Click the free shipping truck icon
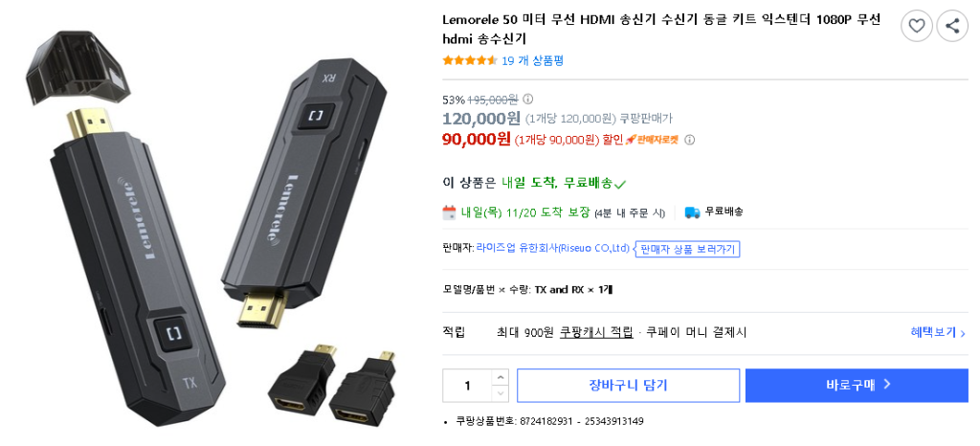 click(692, 212)
